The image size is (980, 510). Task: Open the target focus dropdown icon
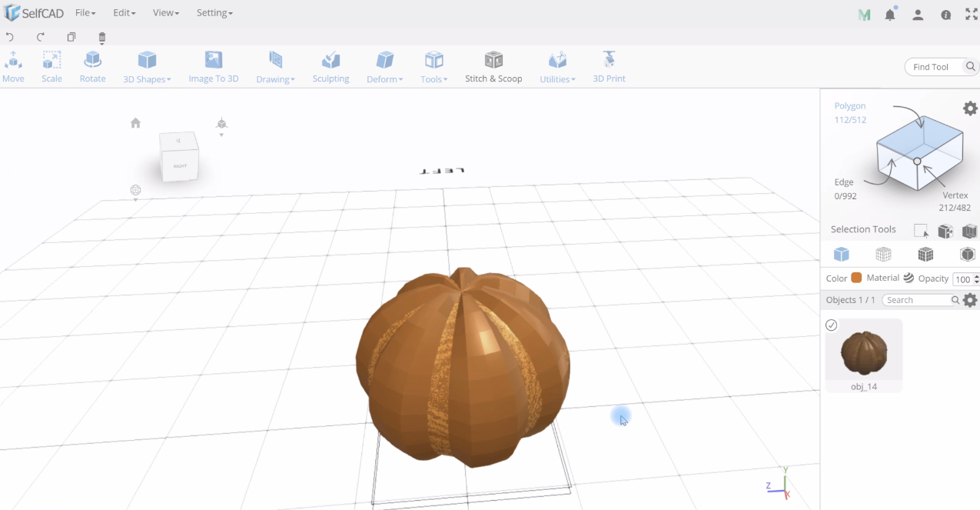coord(135,192)
